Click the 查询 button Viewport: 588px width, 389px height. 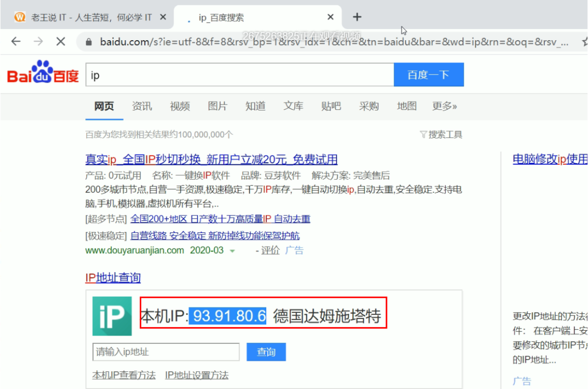266,352
